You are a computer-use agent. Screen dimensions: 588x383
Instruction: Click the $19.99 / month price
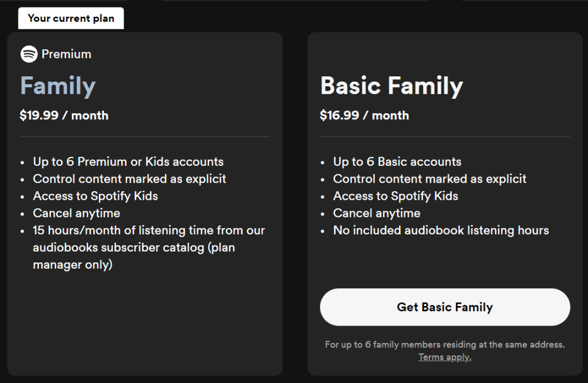[64, 115]
